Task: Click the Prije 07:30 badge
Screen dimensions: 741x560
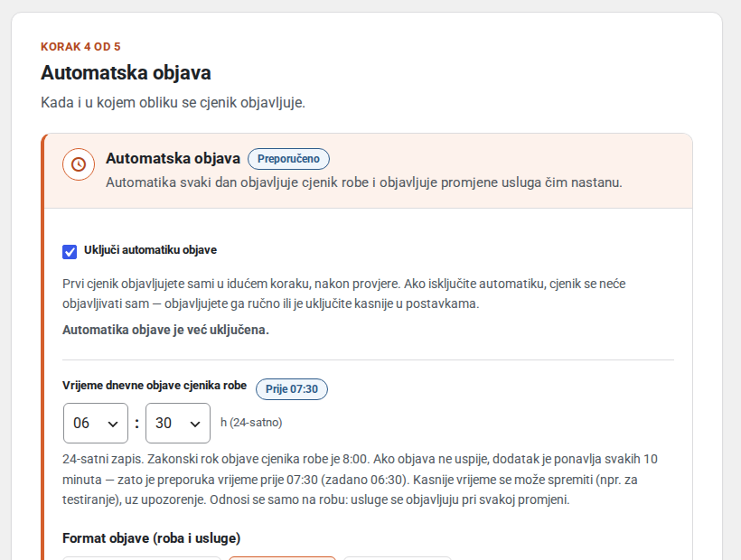Action: (292, 389)
